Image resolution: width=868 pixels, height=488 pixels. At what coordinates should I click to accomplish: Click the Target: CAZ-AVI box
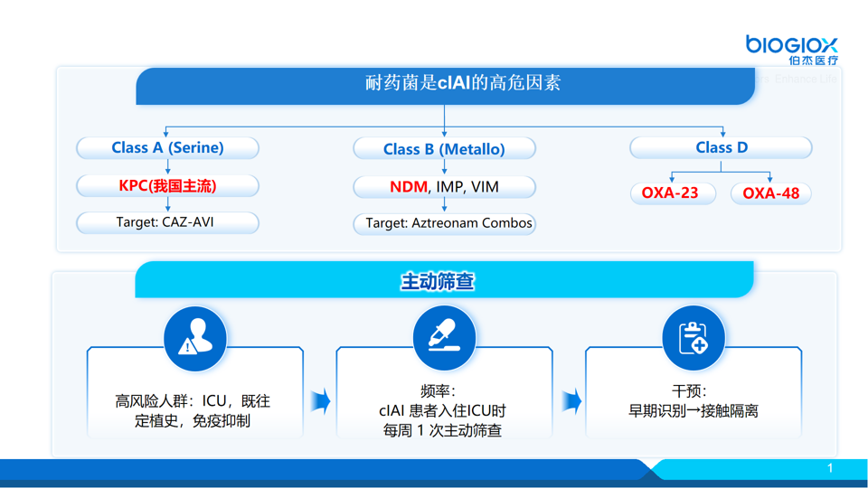coord(168,222)
